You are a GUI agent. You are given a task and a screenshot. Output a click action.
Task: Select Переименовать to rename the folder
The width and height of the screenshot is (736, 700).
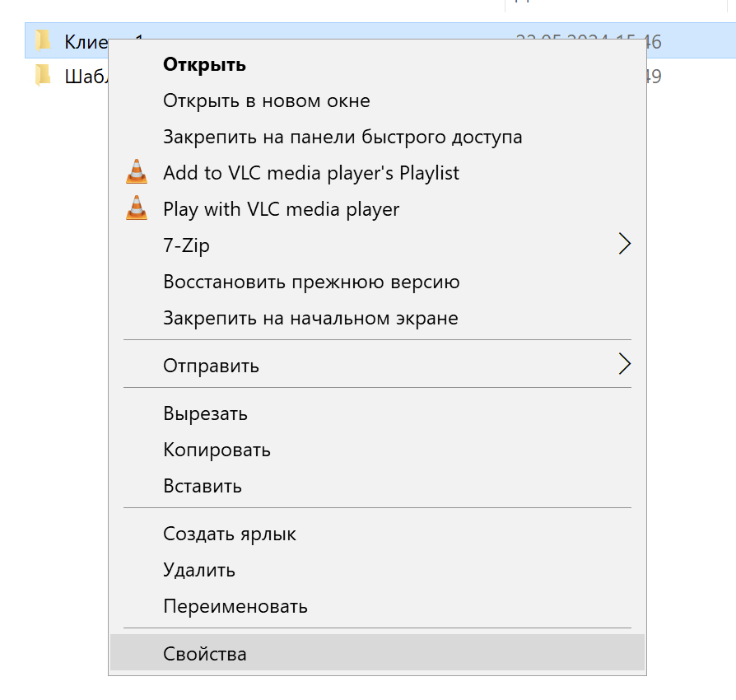[x=235, y=606]
